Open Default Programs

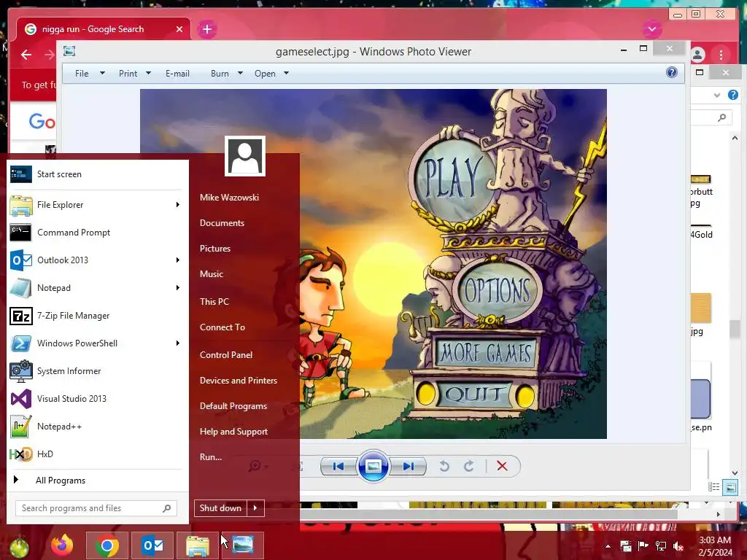(x=233, y=406)
